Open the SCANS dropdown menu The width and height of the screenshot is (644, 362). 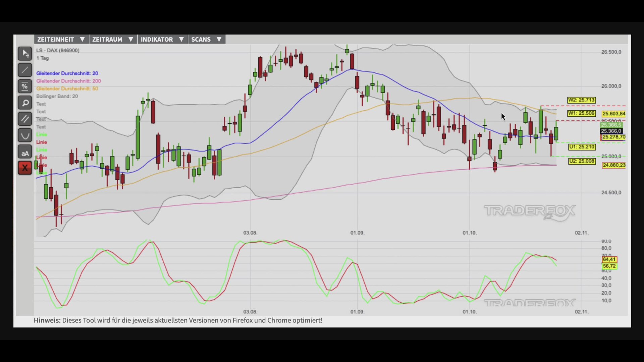click(x=207, y=39)
